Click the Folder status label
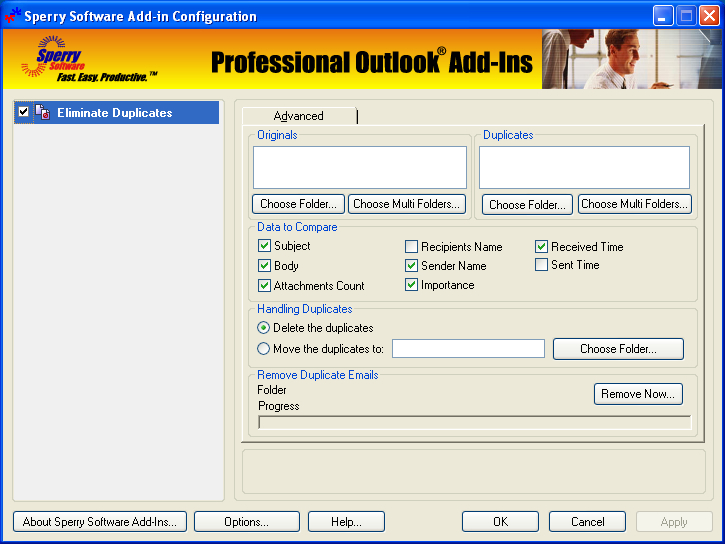The height and width of the screenshot is (544, 725). pos(272,390)
